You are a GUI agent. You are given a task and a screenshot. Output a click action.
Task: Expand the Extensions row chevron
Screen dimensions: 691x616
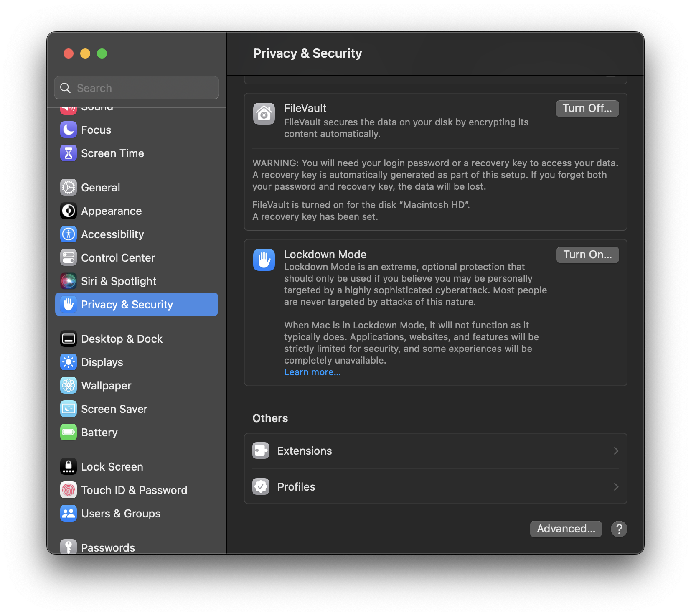point(616,451)
